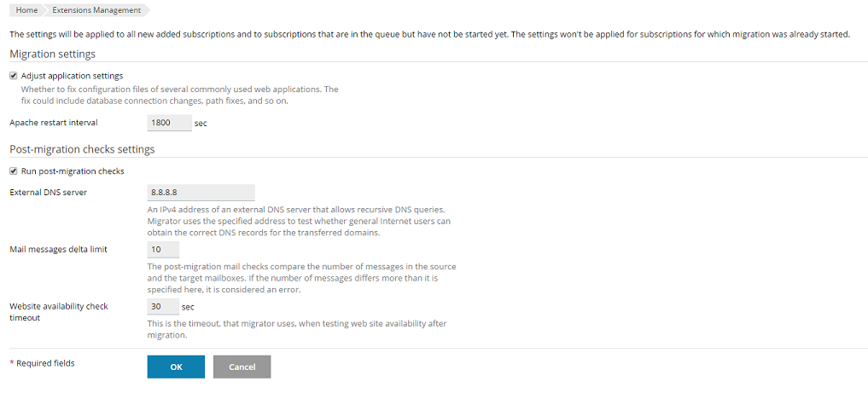Click the 'Run post-migration checks' label text
Screen dimensions: 868x393
pyautogui.click(x=73, y=171)
